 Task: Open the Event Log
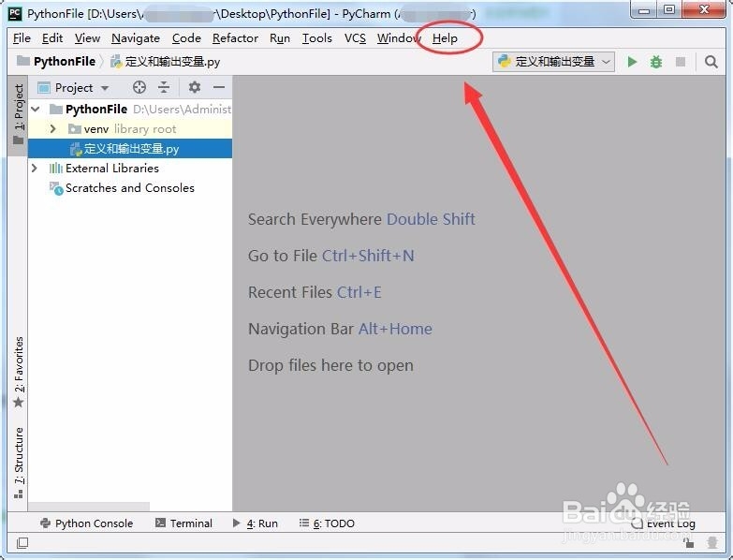pos(664,524)
